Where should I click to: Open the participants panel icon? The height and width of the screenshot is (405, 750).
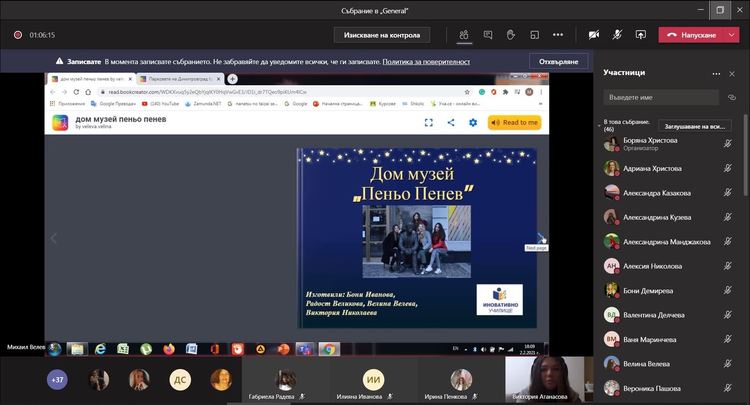(x=464, y=34)
